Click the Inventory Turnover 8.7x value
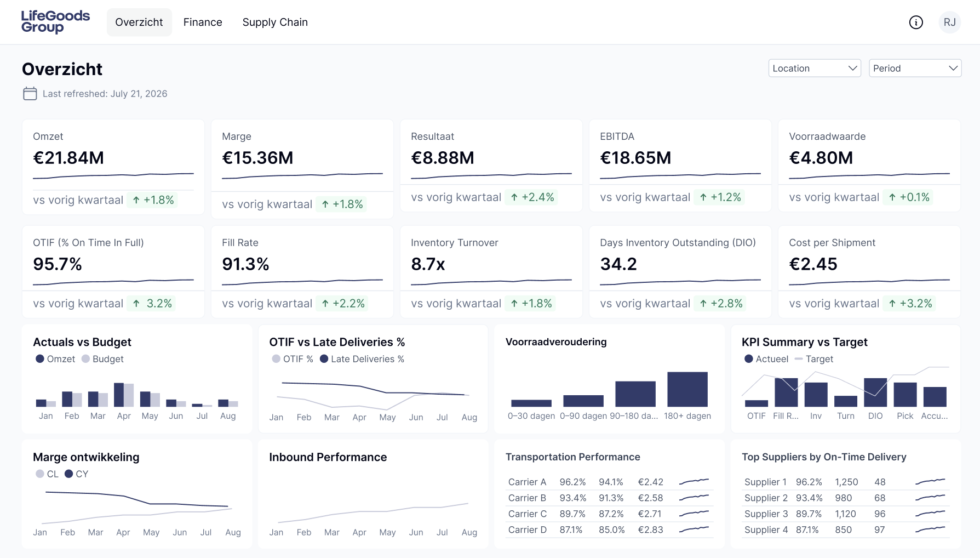 [428, 264]
